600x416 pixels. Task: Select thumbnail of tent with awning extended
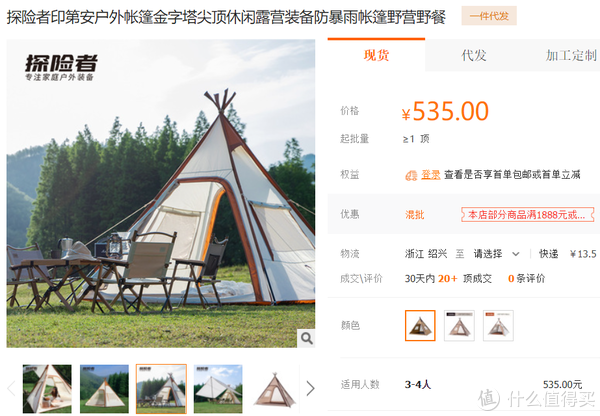point(218,389)
